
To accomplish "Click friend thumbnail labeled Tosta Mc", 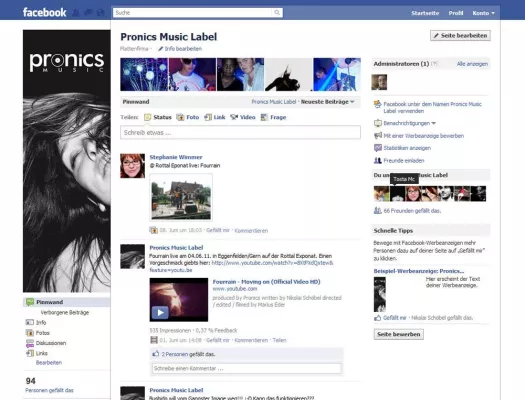I will click(397, 194).
